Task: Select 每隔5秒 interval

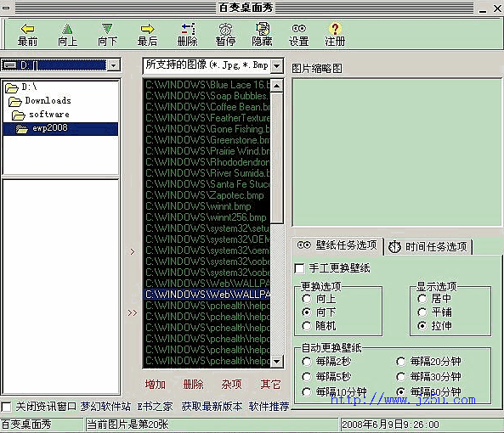Action: (x=307, y=376)
